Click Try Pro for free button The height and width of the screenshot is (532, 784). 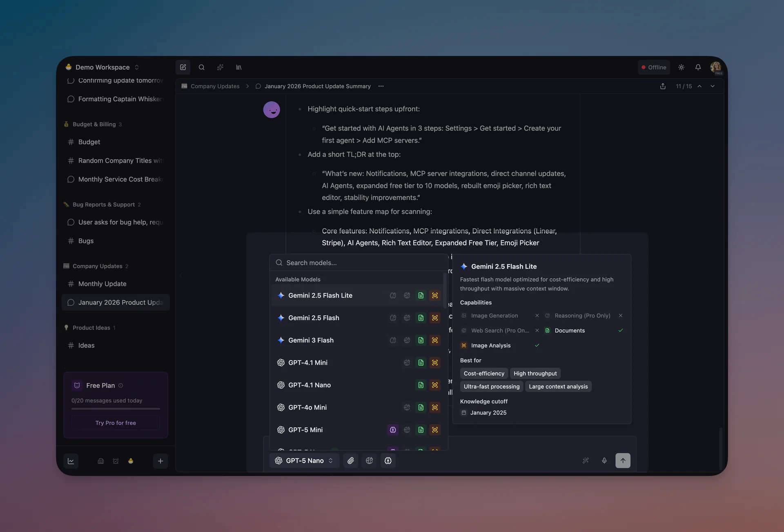coord(116,423)
